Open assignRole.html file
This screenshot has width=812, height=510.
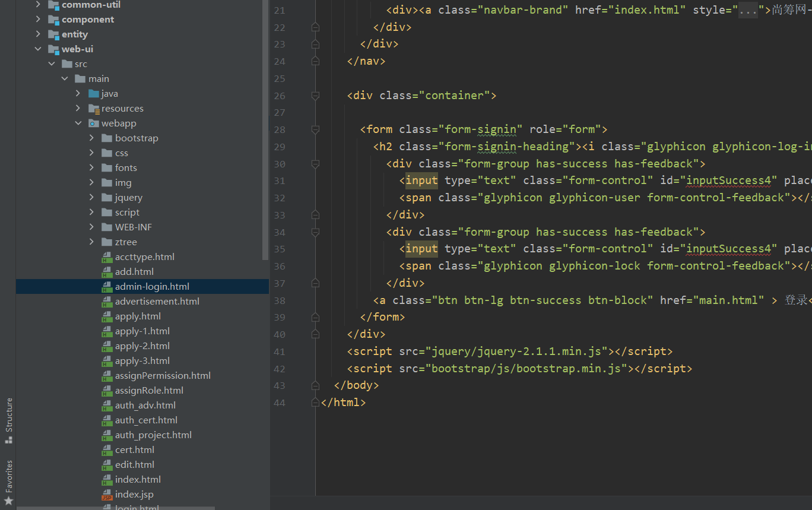point(149,391)
